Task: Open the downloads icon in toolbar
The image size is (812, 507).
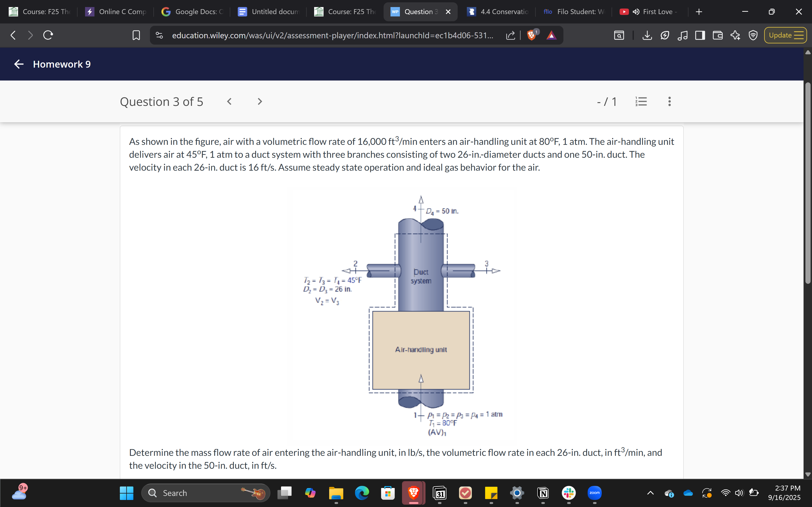Action: tap(647, 35)
